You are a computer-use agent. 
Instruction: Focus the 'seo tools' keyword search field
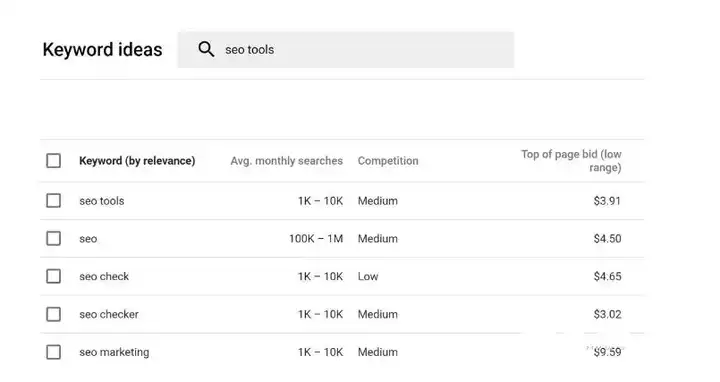(x=346, y=50)
